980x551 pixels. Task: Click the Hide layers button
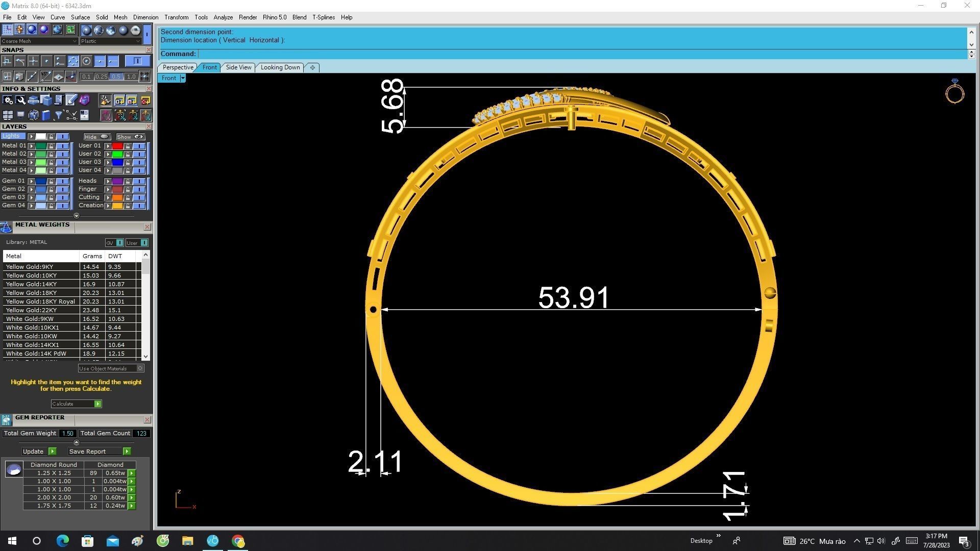point(97,137)
